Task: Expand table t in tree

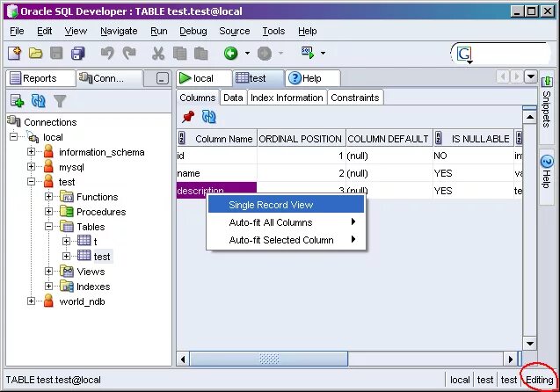Action: coord(66,242)
